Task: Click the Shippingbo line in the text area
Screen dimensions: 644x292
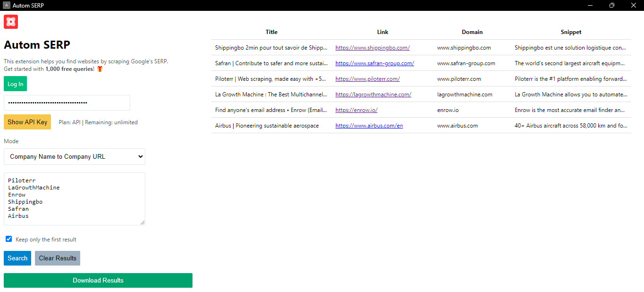Action: (x=25, y=202)
